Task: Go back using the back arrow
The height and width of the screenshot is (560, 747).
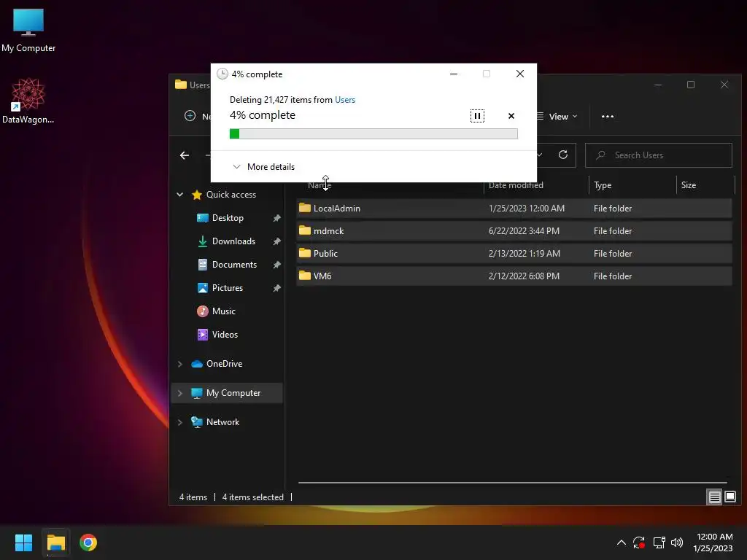Action: (x=185, y=155)
